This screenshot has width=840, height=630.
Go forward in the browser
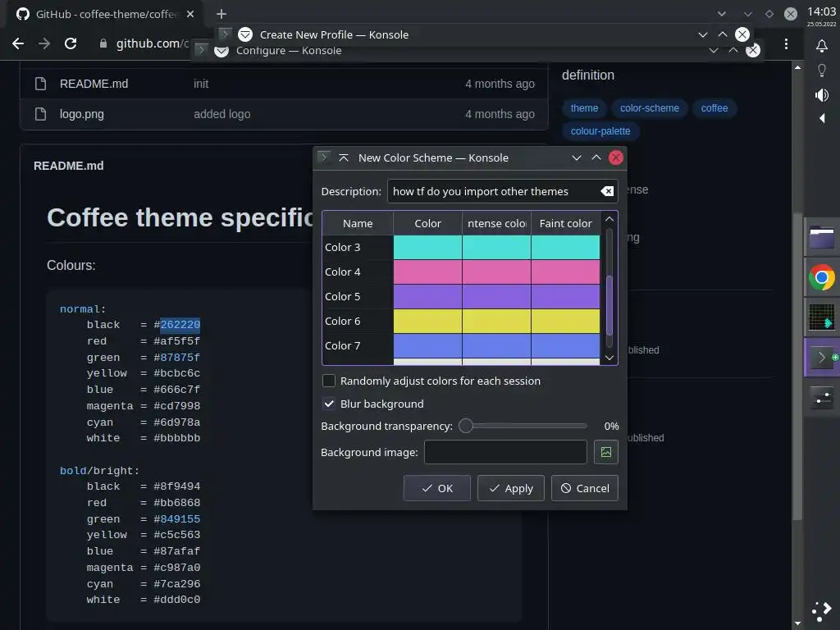(x=44, y=43)
